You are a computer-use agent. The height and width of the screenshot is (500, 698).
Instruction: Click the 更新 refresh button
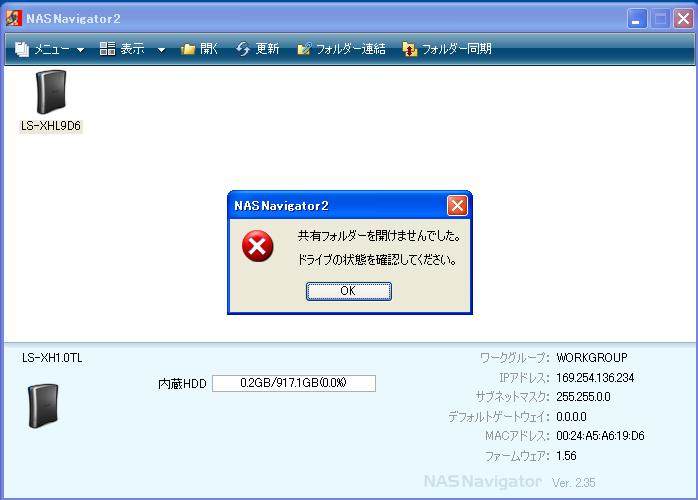pos(258,49)
